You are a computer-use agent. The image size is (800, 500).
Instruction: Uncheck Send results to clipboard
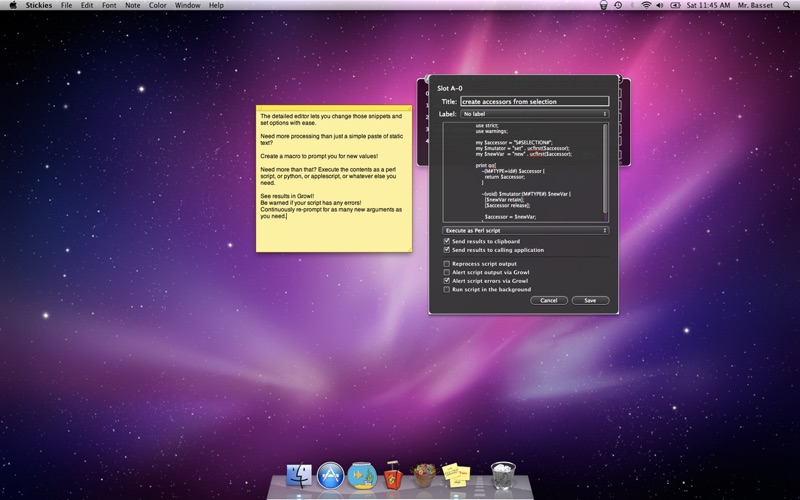(447, 241)
